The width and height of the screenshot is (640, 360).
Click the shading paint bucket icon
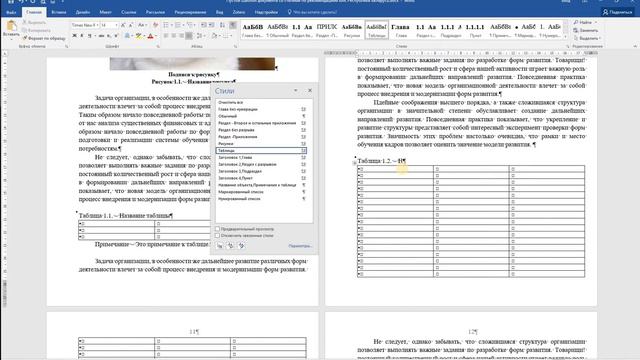tap(214, 36)
